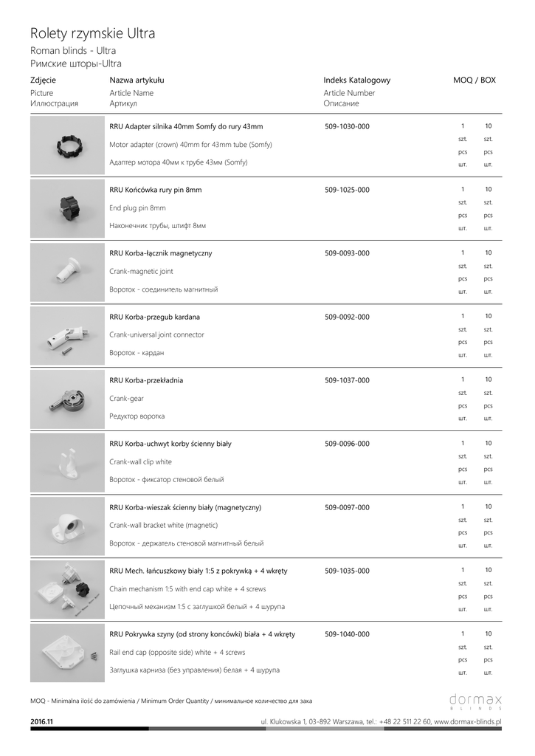The height and width of the screenshot is (756, 535).
Task: Click the end plug pin 8mm photo
Action: click(67, 208)
